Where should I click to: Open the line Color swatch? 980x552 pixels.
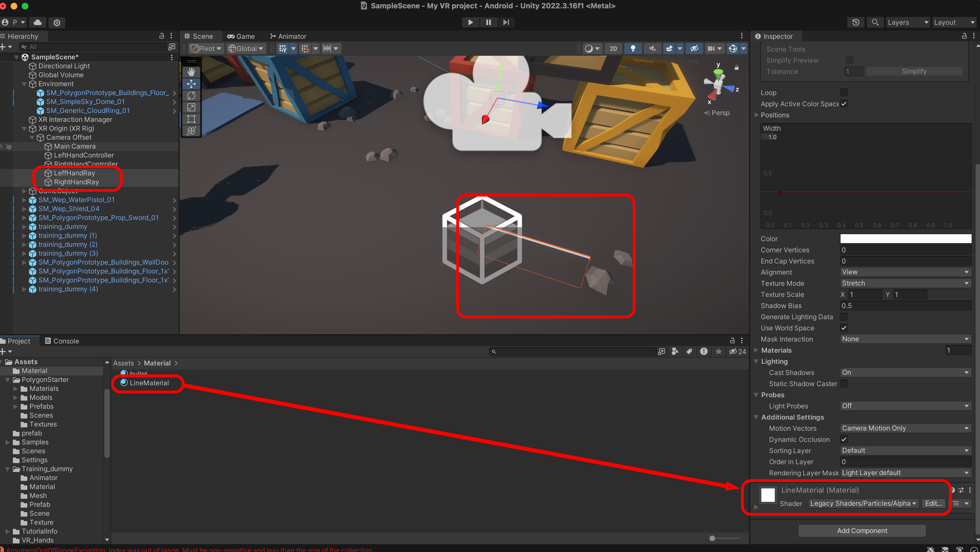pyautogui.click(x=905, y=239)
